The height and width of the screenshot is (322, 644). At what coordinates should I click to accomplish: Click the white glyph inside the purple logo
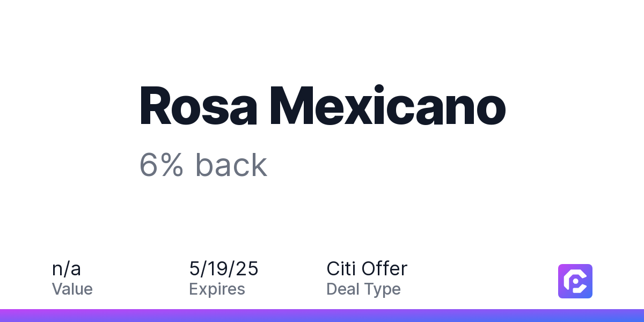click(575, 281)
